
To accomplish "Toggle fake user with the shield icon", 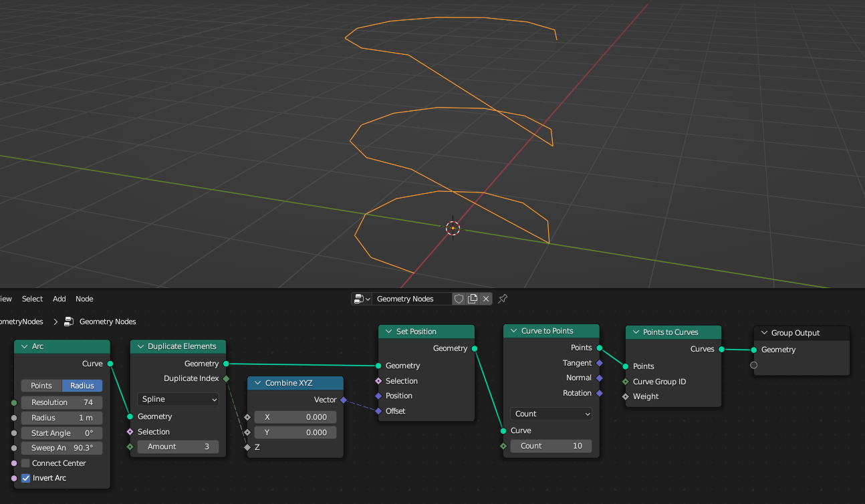I will 459,298.
